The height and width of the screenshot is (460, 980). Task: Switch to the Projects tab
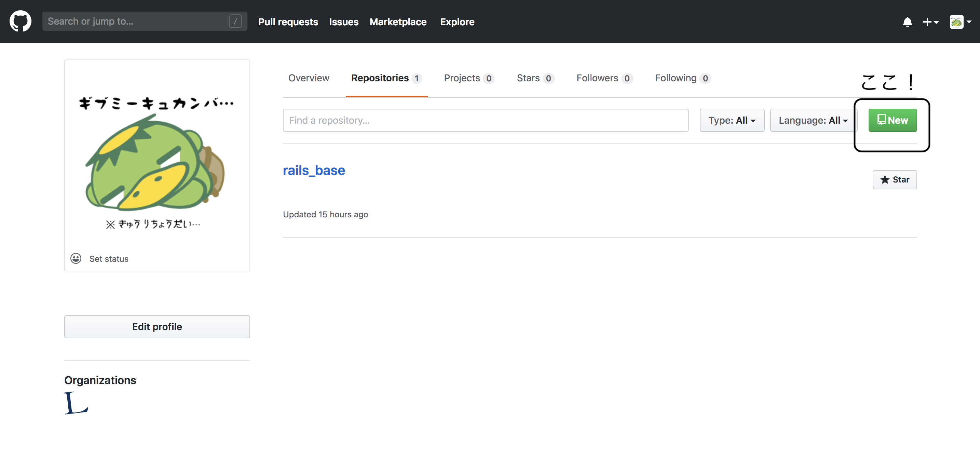[x=469, y=78]
